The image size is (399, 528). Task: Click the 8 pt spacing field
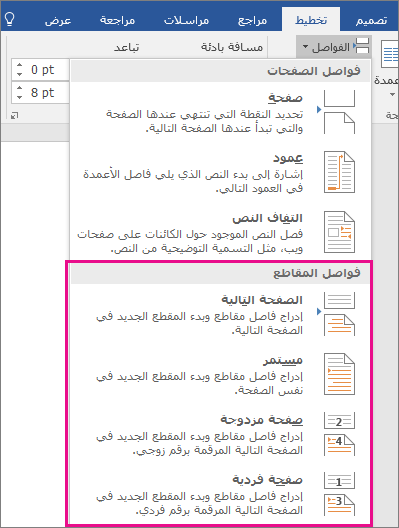tap(40, 92)
